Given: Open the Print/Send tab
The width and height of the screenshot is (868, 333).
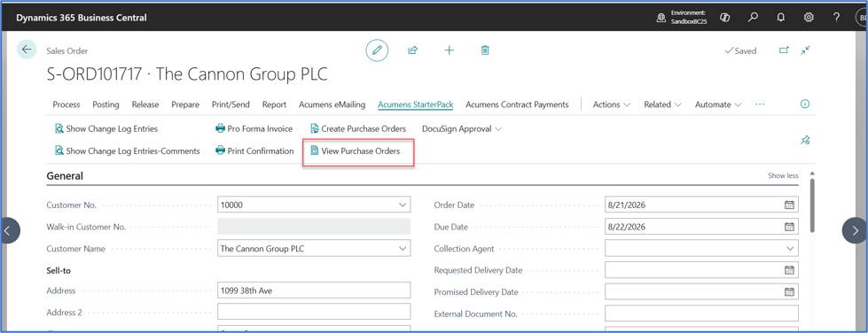Looking at the screenshot, I should tap(231, 104).
